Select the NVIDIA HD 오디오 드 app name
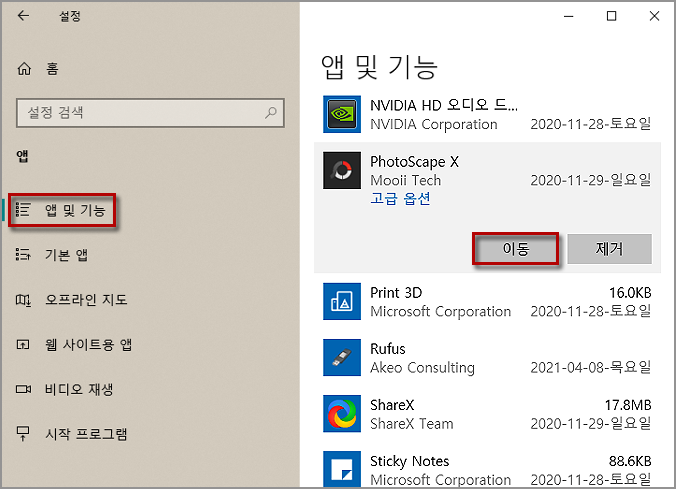Viewport: 676px width, 489px height. coord(444,105)
